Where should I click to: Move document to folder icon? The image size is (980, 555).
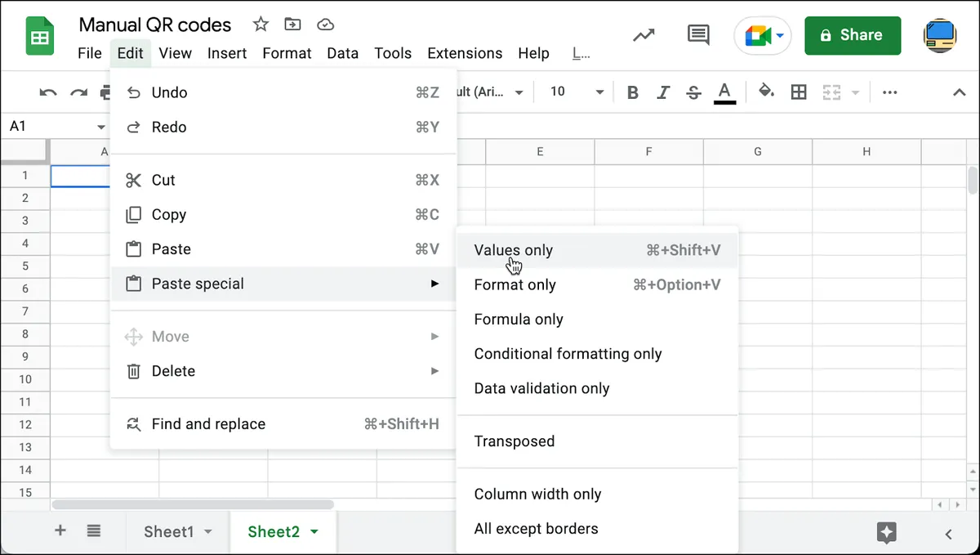(x=292, y=25)
